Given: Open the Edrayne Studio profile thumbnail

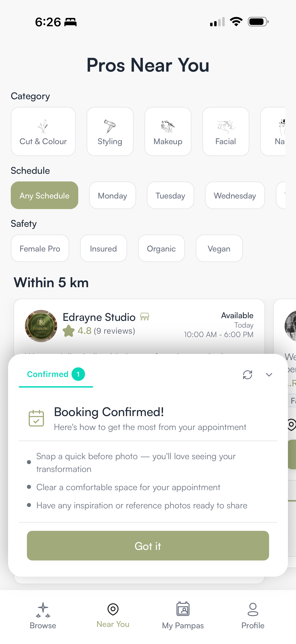Looking at the screenshot, I should (41, 326).
